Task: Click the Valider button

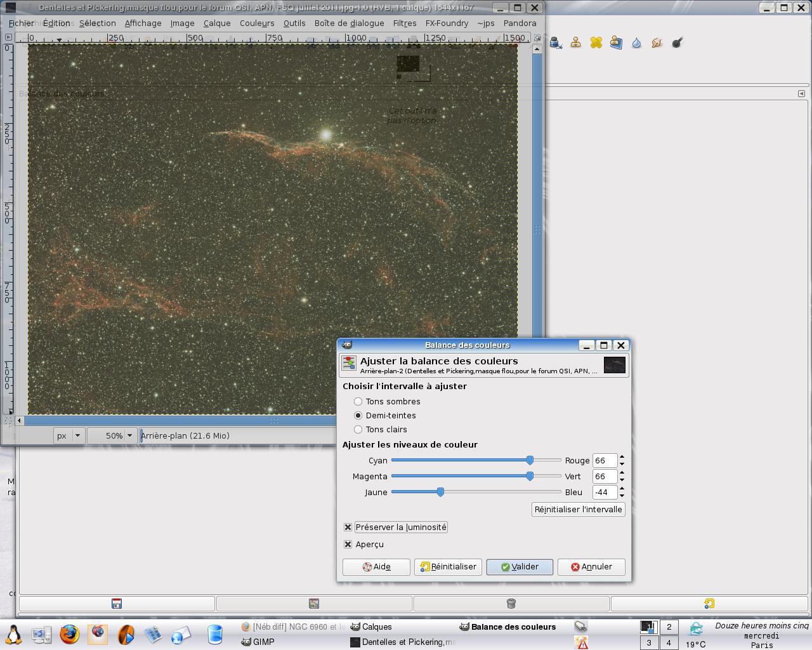Action: tap(520, 566)
